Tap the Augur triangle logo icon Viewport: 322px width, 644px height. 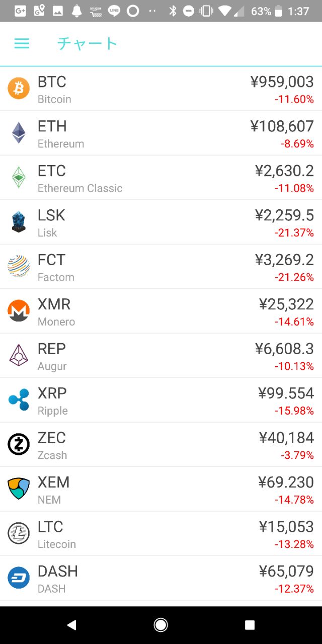click(x=19, y=355)
